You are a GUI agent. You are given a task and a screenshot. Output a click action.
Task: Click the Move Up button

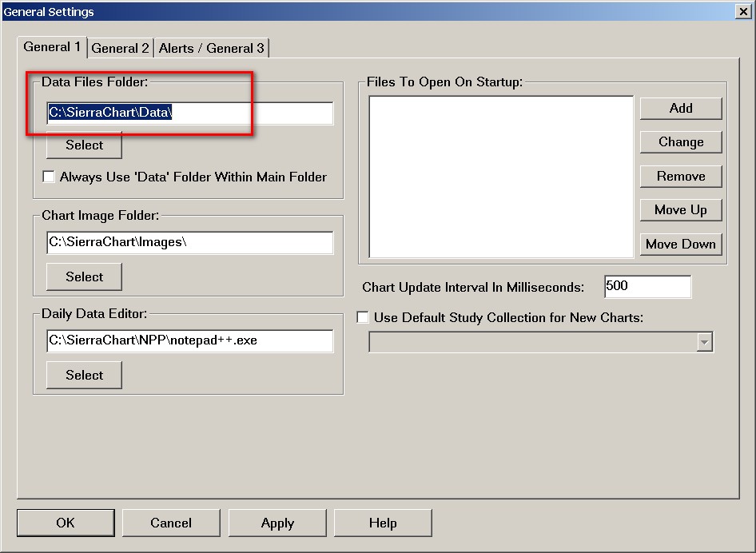click(681, 210)
